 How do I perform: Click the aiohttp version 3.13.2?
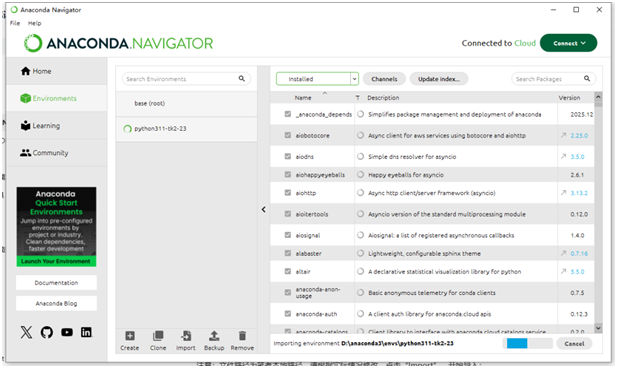pos(579,193)
